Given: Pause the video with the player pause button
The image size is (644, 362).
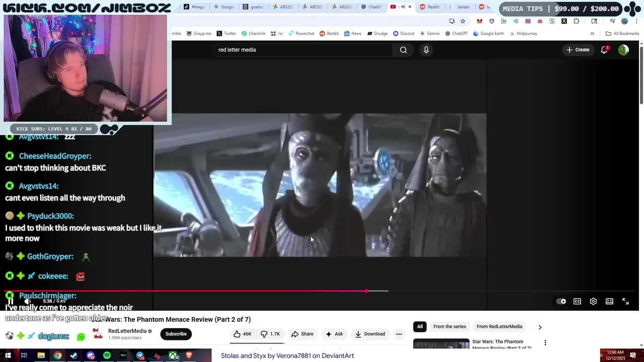Looking at the screenshot, I should [x=10, y=301].
